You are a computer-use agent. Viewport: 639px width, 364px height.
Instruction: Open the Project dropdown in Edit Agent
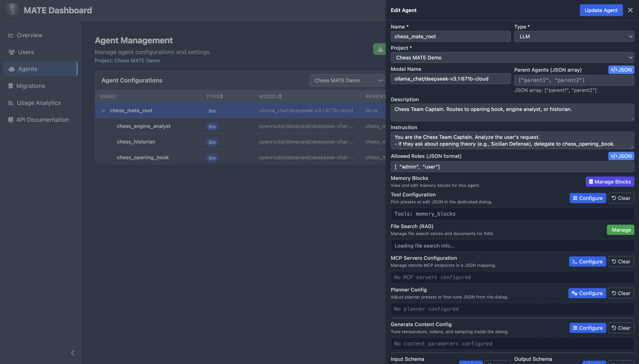click(512, 57)
